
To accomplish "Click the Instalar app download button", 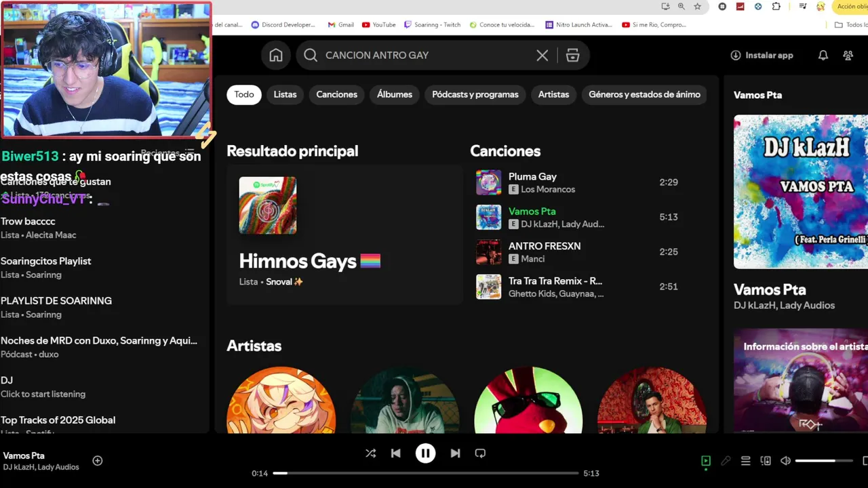I will [x=762, y=56].
